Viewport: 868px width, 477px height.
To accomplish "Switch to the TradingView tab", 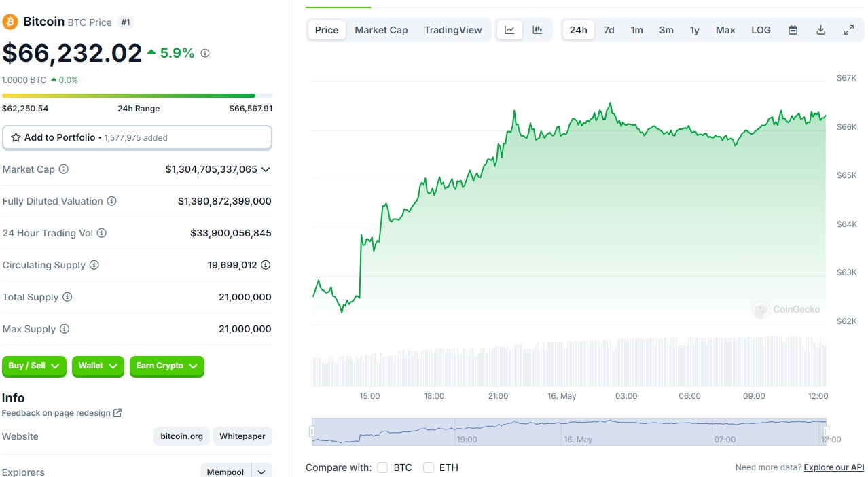I will pyautogui.click(x=453, y=30).
